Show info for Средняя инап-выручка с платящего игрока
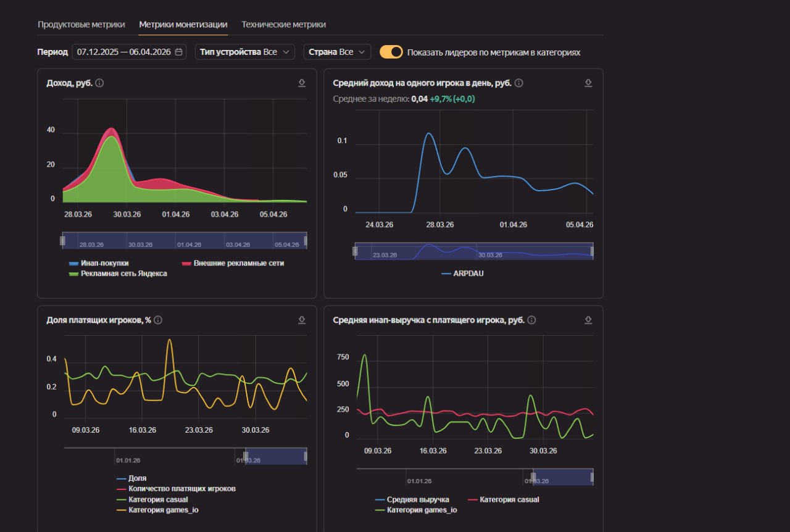This screenshot has width=790, height=532. click(x=531, y=320)
